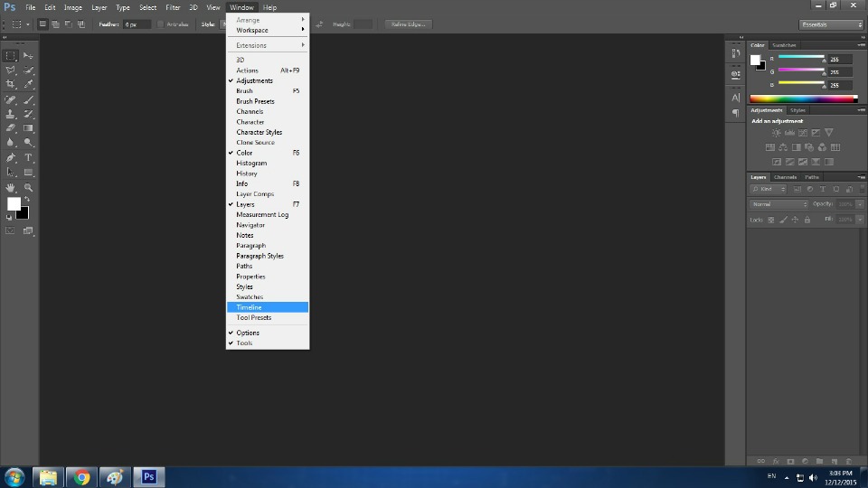Select Brush Presets in Window menu
The height and width of the screenshot is (488, 868).
268,101
